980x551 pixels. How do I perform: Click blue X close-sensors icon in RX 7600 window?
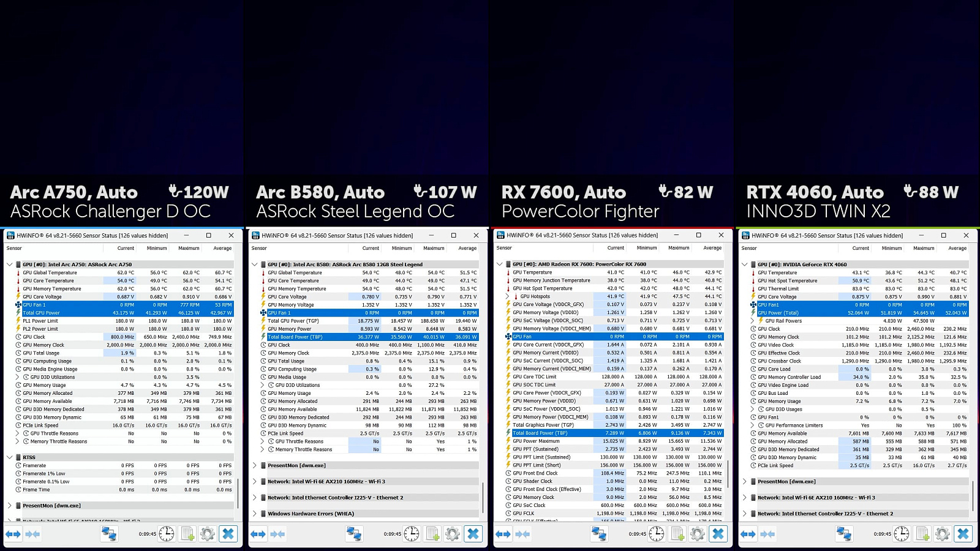pos(718,534)
